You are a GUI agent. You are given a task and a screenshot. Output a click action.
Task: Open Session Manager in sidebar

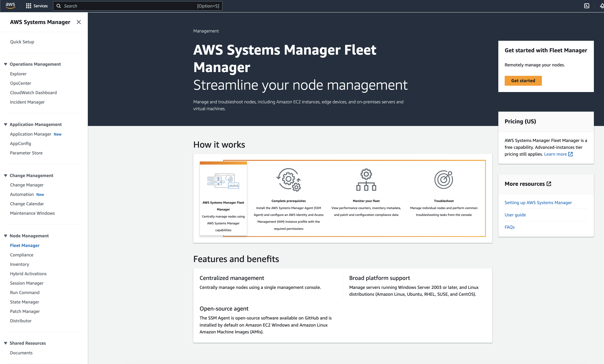[x=27, y=283]
